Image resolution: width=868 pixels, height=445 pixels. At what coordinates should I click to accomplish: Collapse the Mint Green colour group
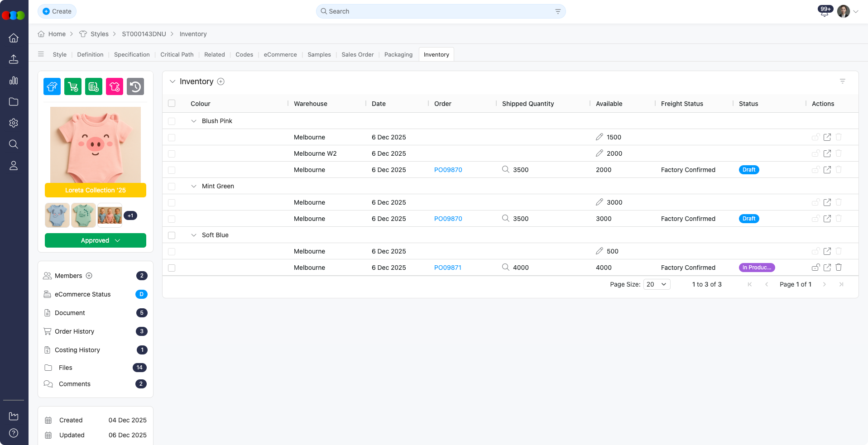pos(194,187)
